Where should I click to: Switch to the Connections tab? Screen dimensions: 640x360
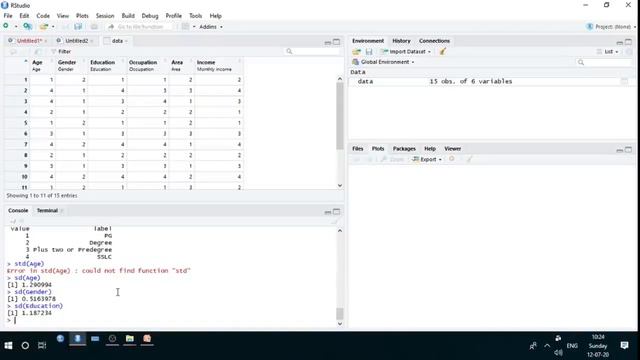click(x=434, y=41)
